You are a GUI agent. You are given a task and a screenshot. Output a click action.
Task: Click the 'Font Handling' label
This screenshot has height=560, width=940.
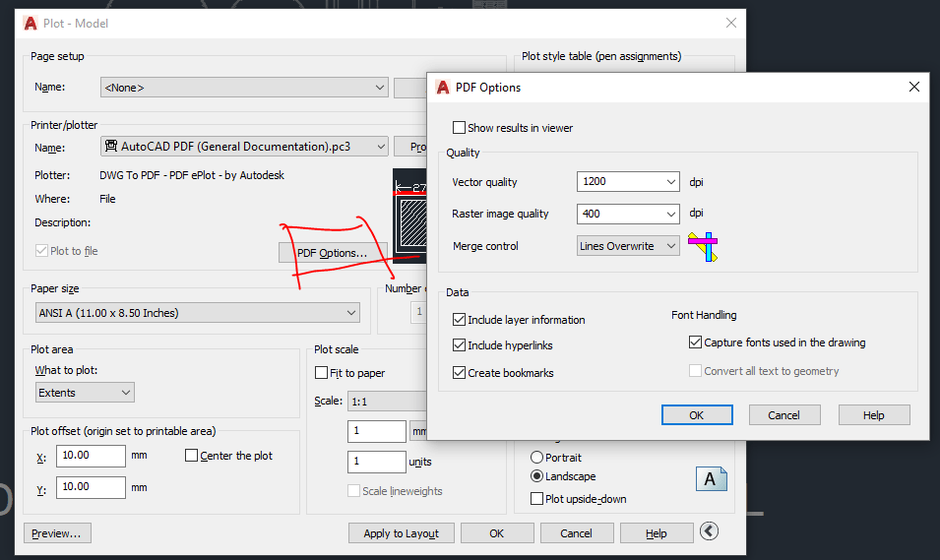tap(704, 315)
